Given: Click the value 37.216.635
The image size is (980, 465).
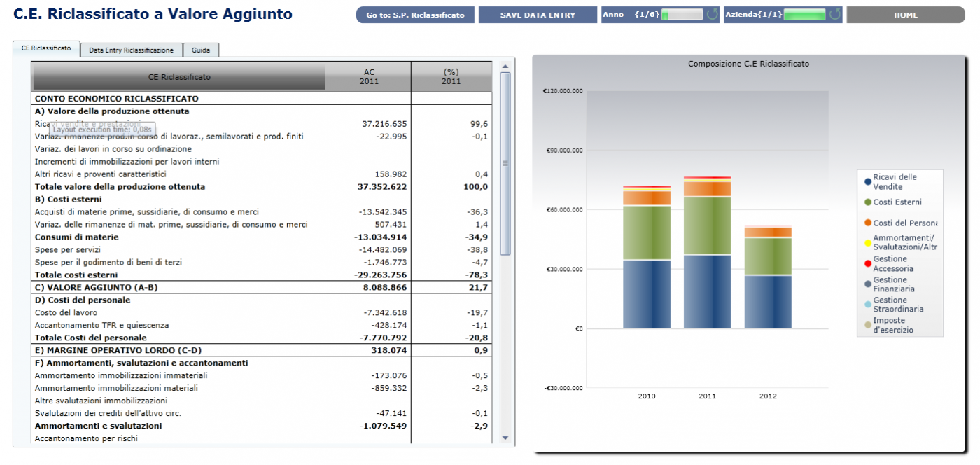Looking at the screenshot, I should tap(384, 124).
